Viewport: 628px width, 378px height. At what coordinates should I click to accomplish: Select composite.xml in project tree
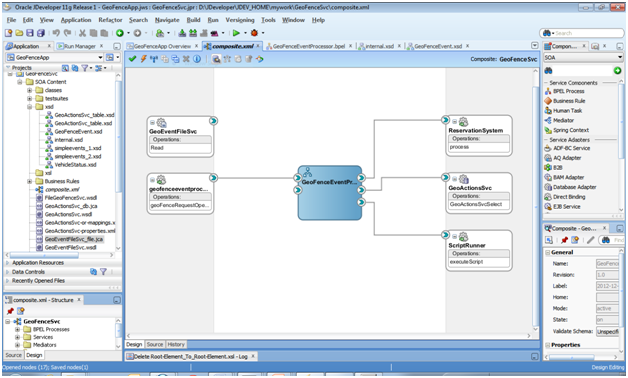point(62,190)
